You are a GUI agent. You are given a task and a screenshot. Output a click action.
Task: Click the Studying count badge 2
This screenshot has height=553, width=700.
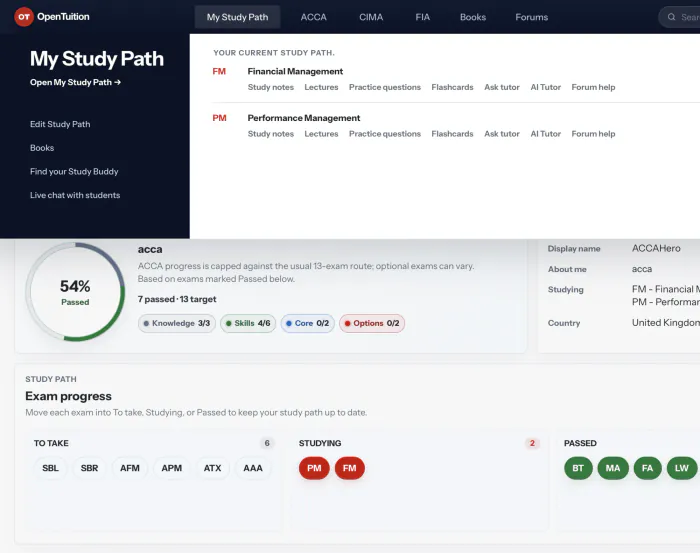click(x=532, y=443)
